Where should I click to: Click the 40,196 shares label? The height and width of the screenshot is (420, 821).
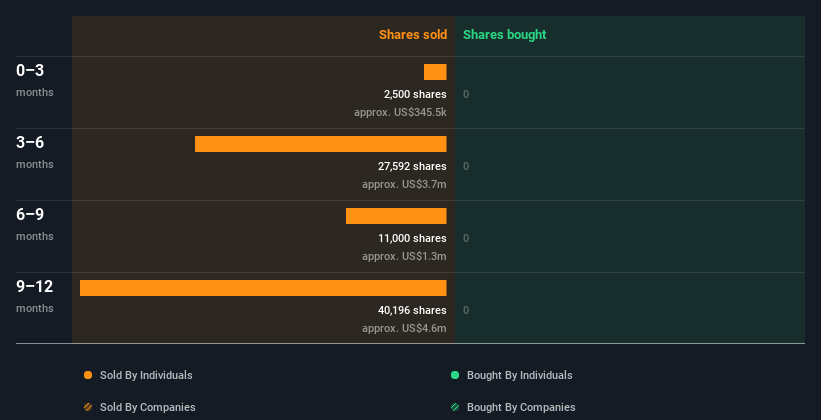pyautogui.click(x=412, y=311)
